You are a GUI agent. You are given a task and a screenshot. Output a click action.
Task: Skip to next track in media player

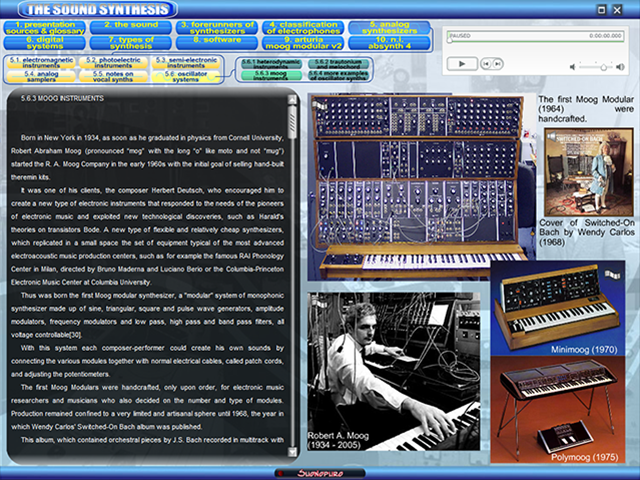tap(497, 64)
